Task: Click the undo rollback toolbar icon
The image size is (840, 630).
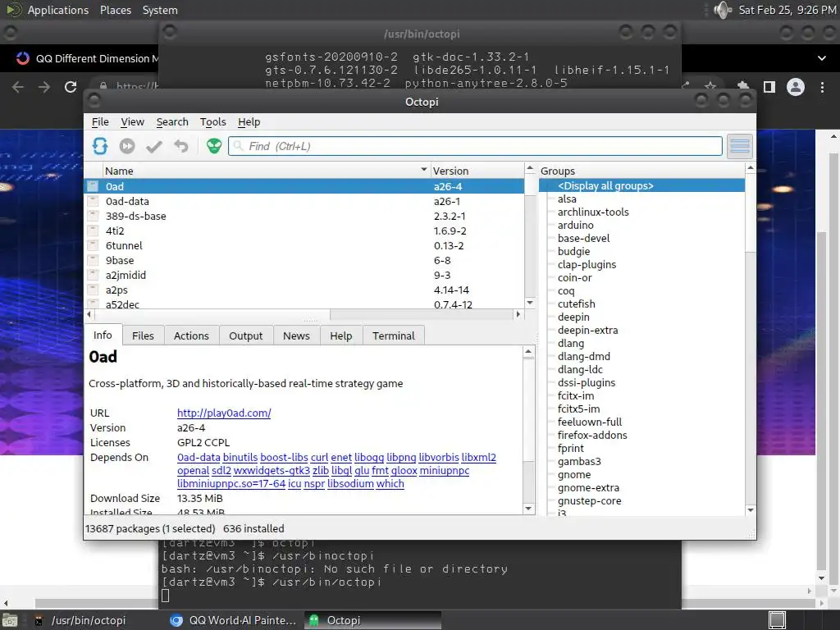Action: click(181, 146)
